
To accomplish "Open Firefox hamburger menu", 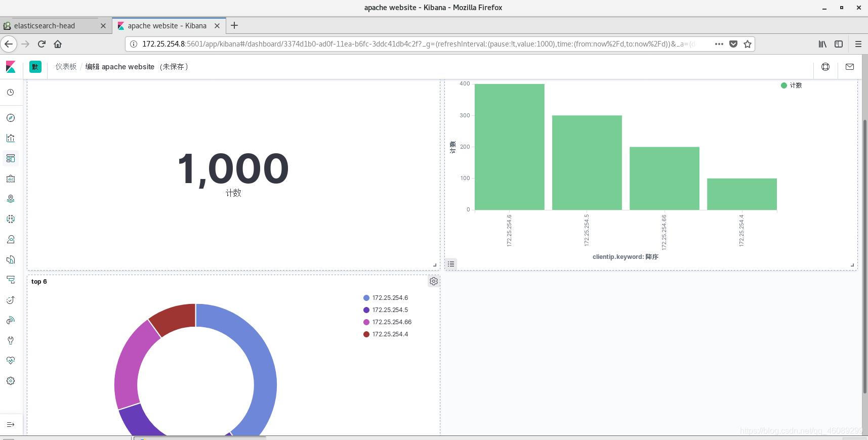I will 858,44.
